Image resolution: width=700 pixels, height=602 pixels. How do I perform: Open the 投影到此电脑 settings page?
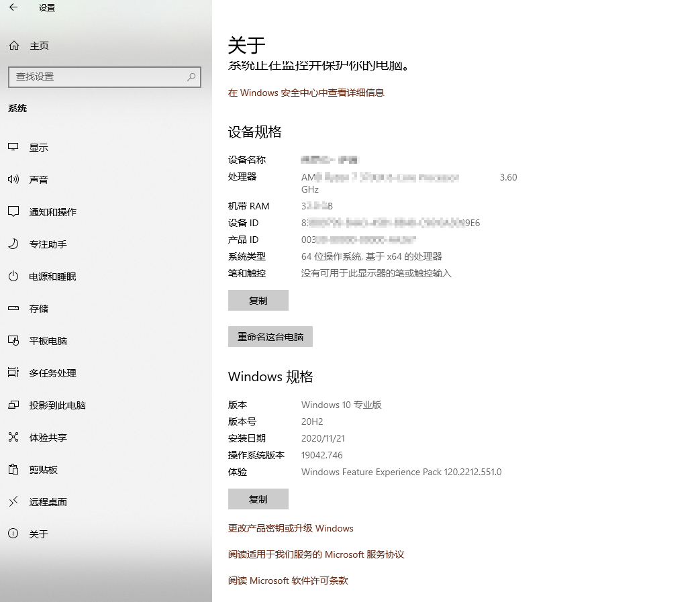[x=106, y=405]
